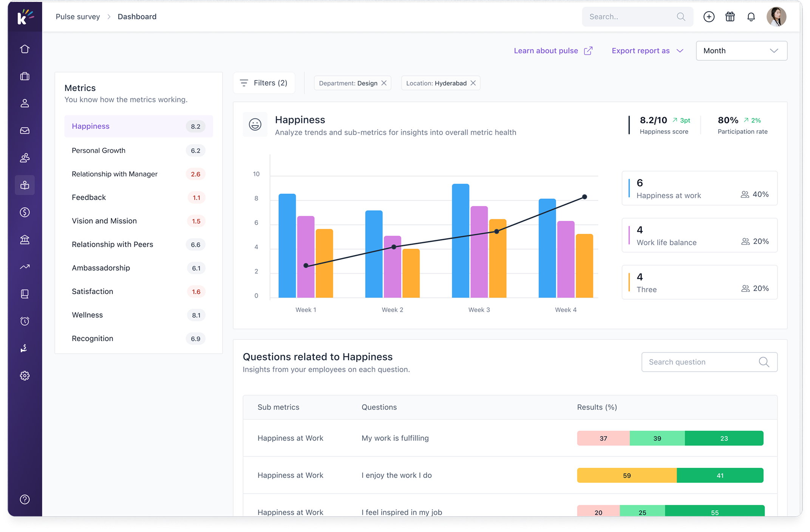Screen dimensions: 810x532
Task: Open the inbox envelope sidebar icon
Action: (x=25, y=131)
